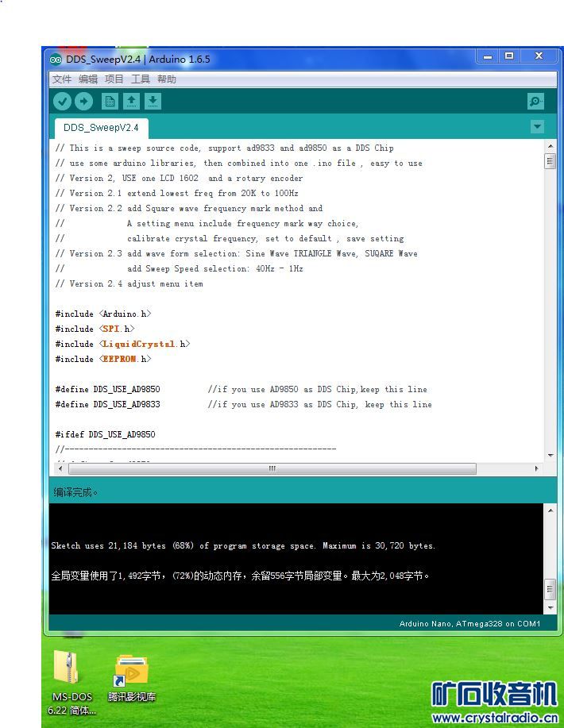
Task: Open the 文件 menu
Action: [x=62, y=79]
